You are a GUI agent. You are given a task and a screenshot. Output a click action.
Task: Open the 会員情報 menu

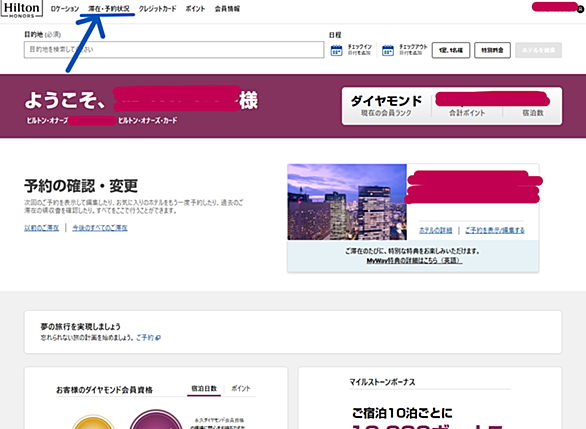[227, 9]
